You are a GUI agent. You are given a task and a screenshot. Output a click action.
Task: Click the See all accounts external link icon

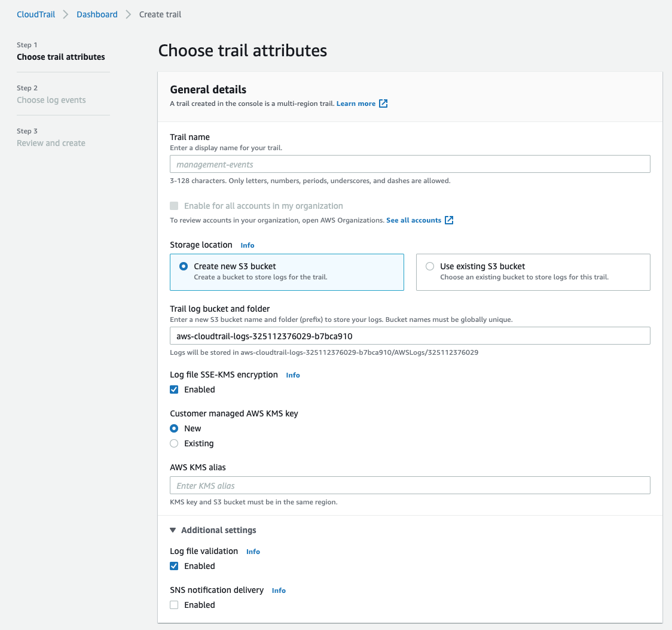point(450,220)
